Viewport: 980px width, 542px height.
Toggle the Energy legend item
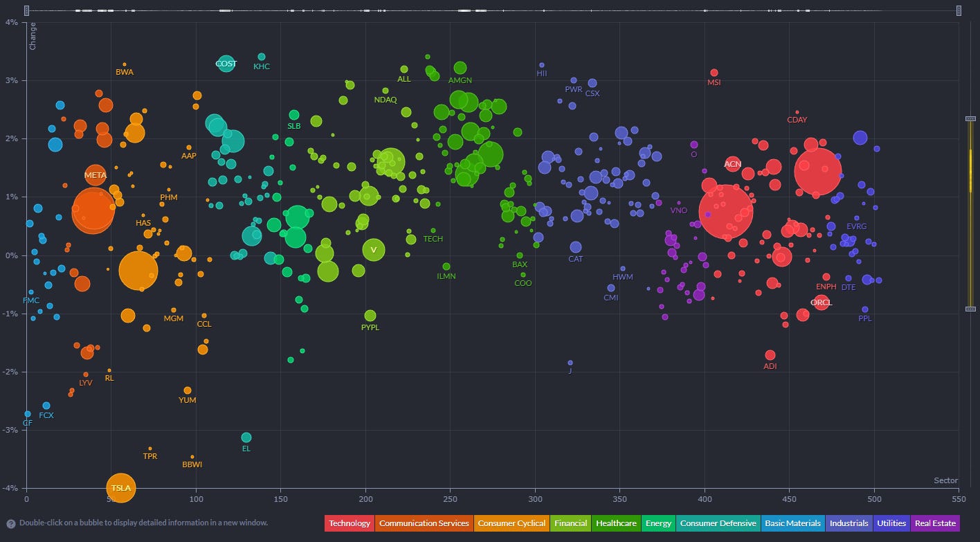click(x=658, y=523)
